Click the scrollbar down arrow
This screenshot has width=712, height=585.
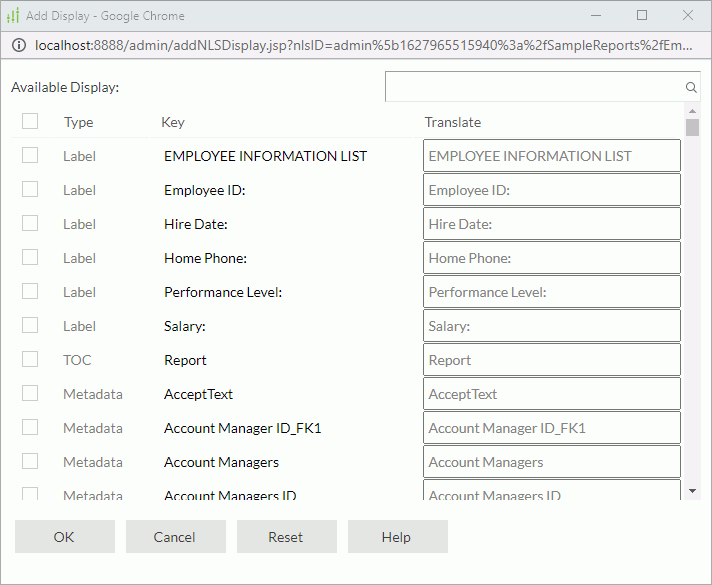point(692,490)
